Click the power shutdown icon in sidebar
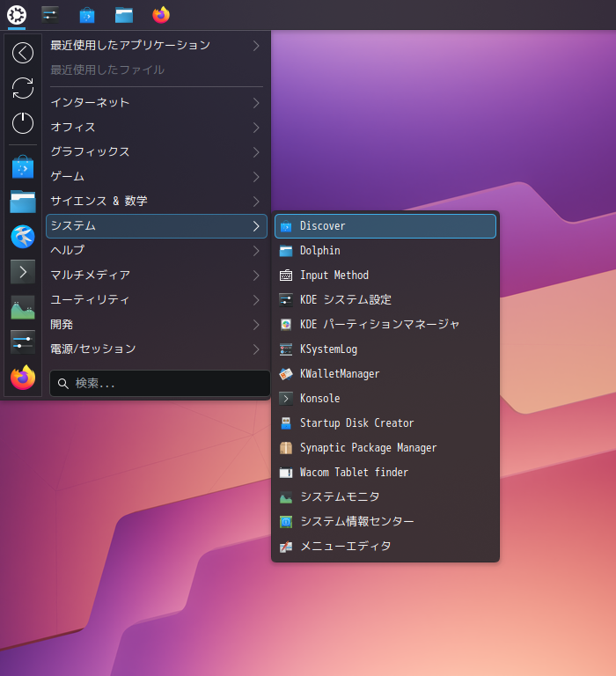The width and height of the screenshot is (616, 676). (23, 123)
